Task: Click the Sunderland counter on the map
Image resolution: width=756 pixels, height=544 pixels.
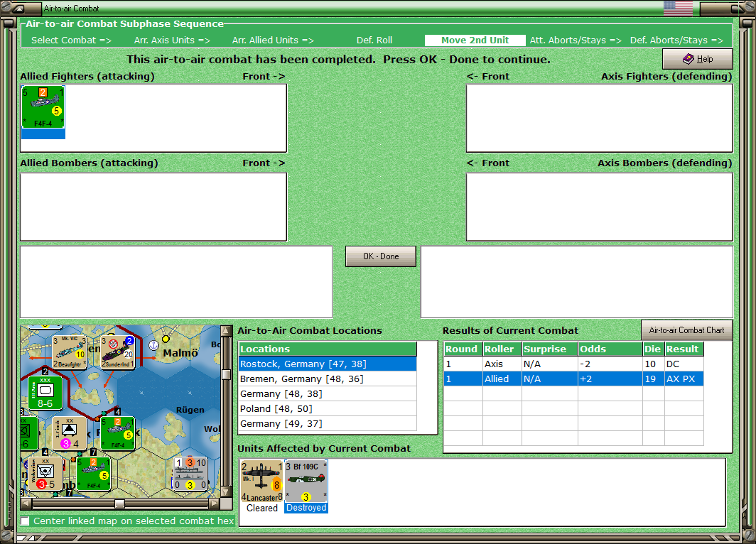Action: pos(118,352)
